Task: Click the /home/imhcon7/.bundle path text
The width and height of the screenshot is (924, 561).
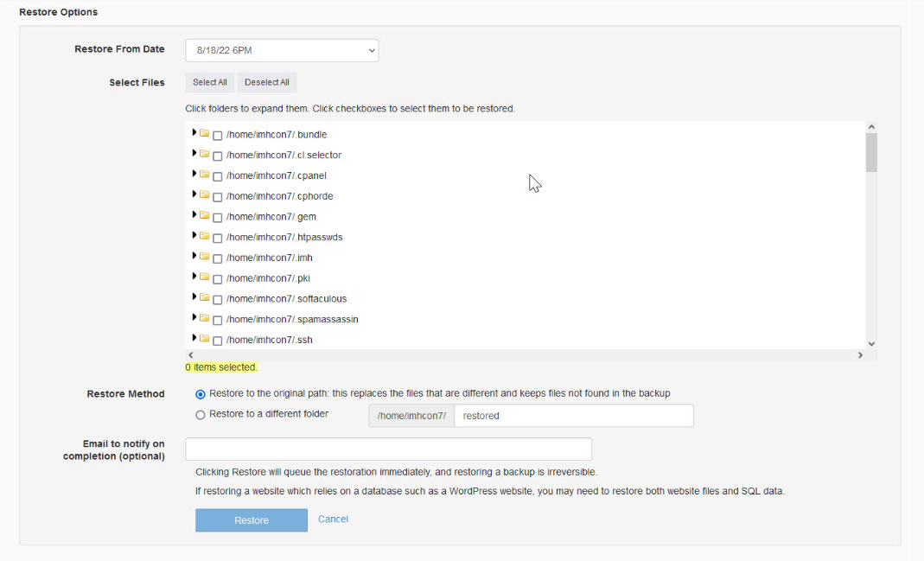Action: click(x=277, y=134)
